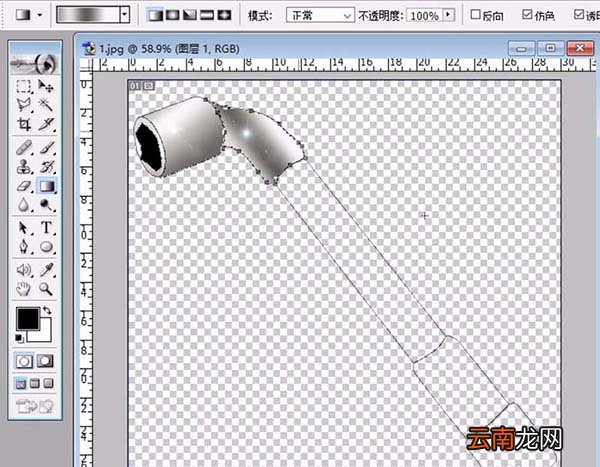Click the opacity 100% input field
This screenshot has width=600, height=467.
(424, 16)
